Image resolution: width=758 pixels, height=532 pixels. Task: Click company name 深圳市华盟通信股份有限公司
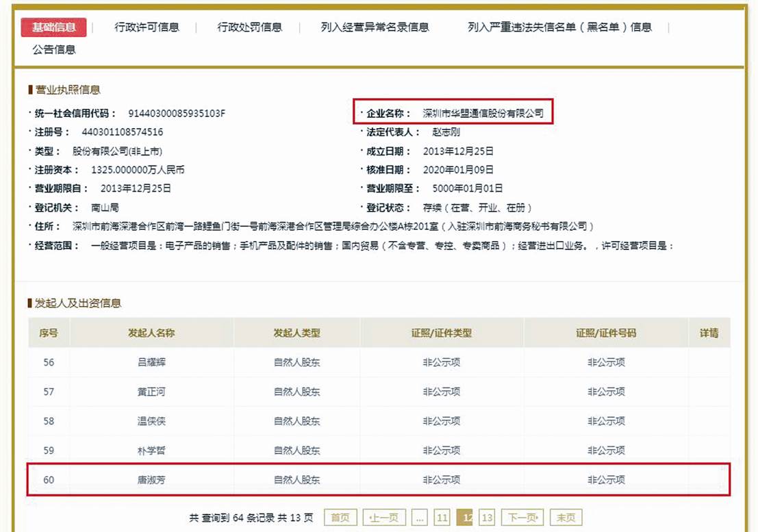pos(483,114)
